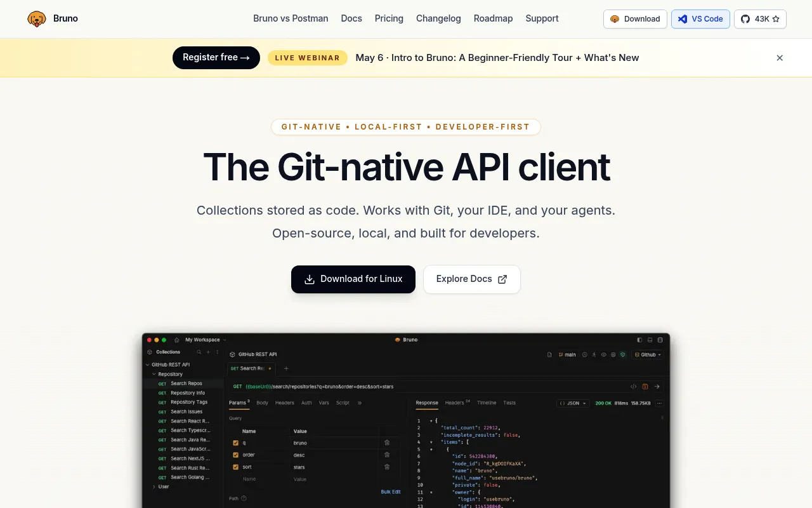Delete the 'sort' parameter with its trash icon
This screenshot has height=508, width=812.
coord(387,467)
